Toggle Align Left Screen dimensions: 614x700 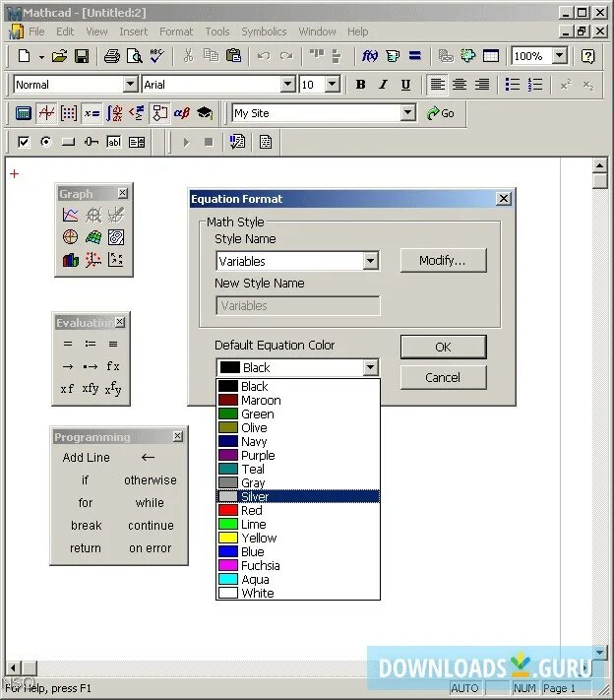[x=437, y=85]
